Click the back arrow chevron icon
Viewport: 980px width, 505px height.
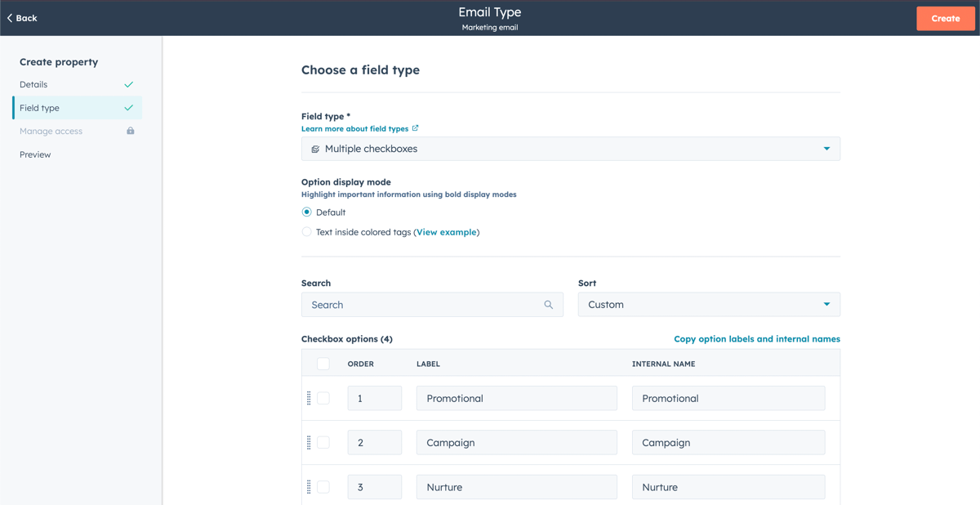10,18
